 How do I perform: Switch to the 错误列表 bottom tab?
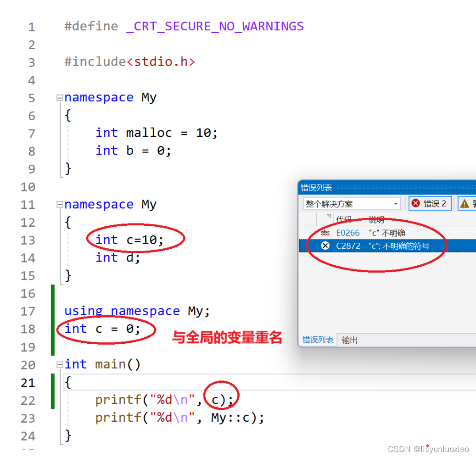[318, 340]
